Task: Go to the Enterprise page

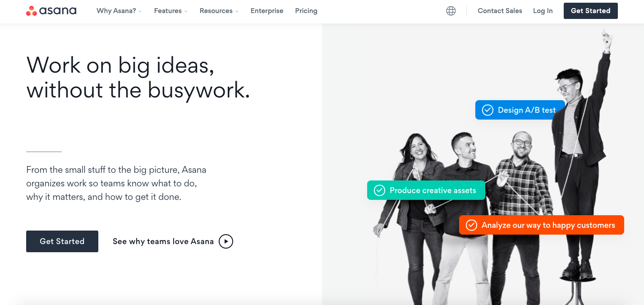Action: [x=267, y=11]
